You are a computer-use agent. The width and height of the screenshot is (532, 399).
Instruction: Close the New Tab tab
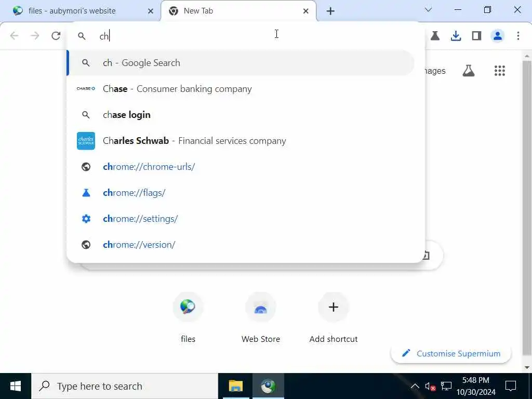pos(305,11)
